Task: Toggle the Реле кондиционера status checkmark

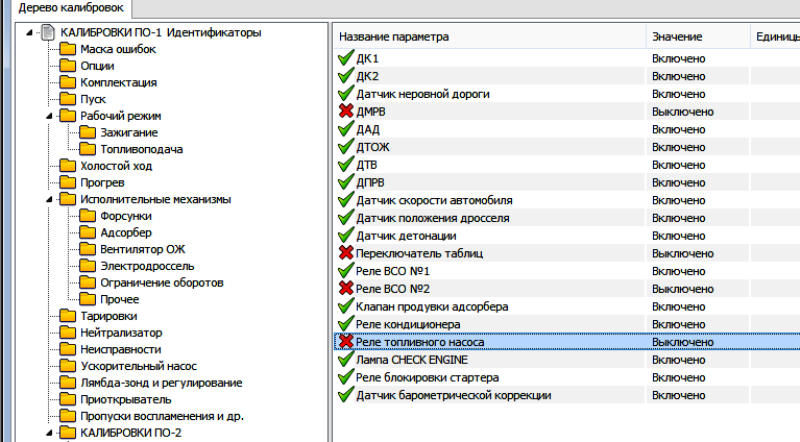Action: pyautogui.click(x=347, y=324)
